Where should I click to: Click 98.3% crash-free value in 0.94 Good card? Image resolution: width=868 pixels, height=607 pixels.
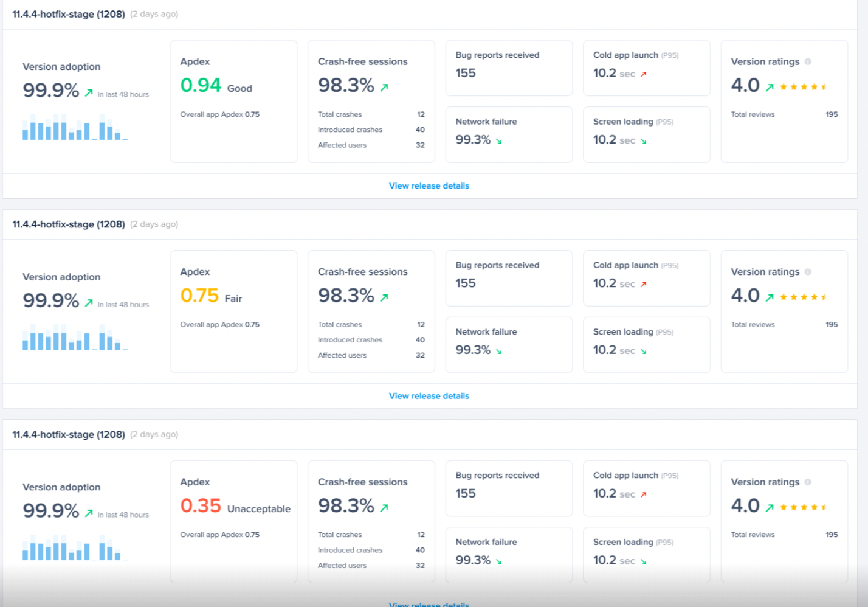pos(346,85)
